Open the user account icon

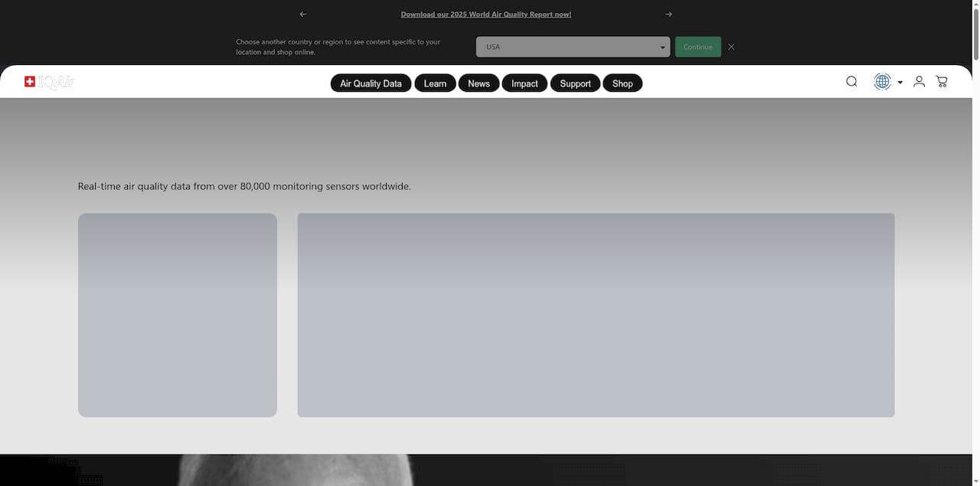click(920, 81)
